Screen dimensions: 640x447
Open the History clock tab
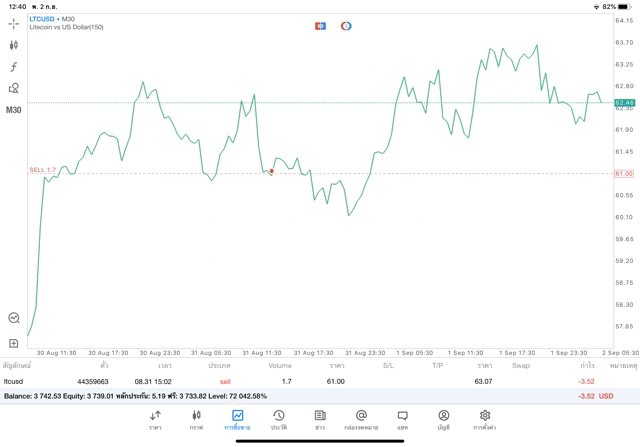click(278, 418)
